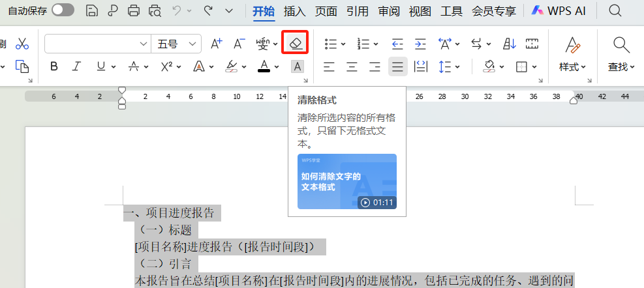Click the Copy pages icon

click(x=22, y=66)
